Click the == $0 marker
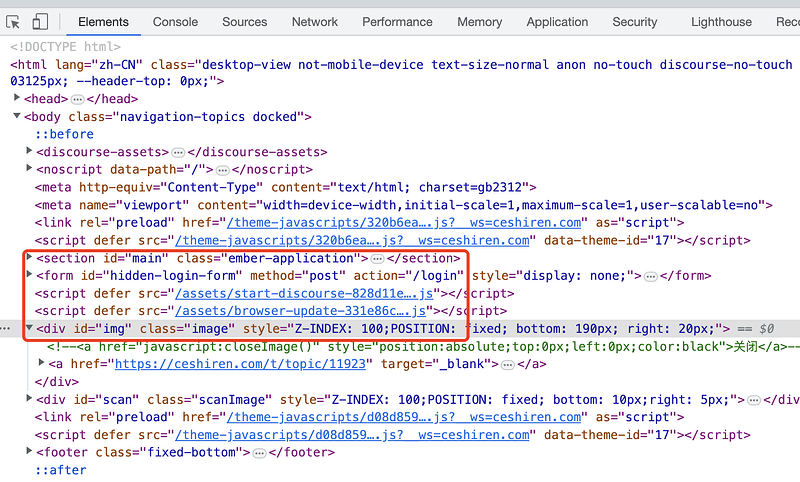Screen dimensions: 800x482 coord(756,329)
